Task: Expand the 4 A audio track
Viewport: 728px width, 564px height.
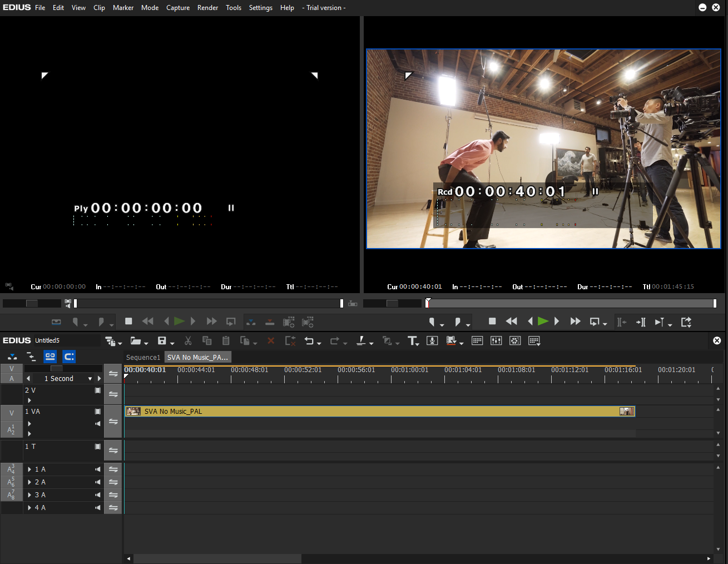Action: pos(29,508)
